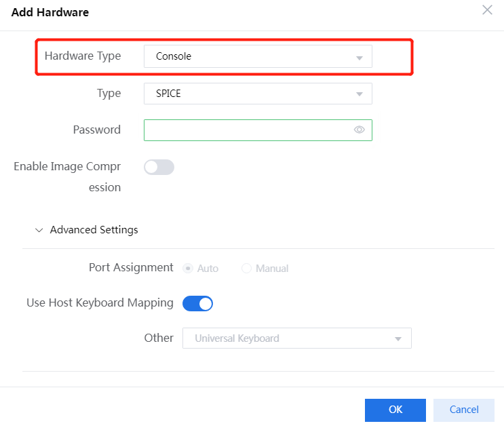Click the Advanced Settings heading text
The height and width of the screenshot is (430, 504).
point(94,230)
